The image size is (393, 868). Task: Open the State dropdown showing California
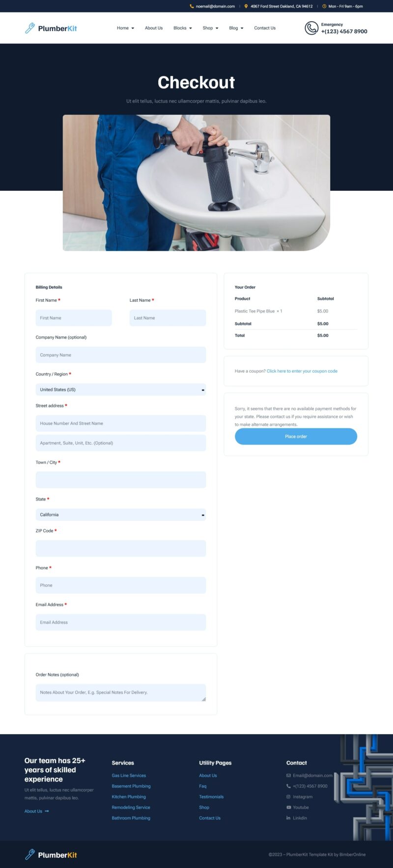click(120, 515)
